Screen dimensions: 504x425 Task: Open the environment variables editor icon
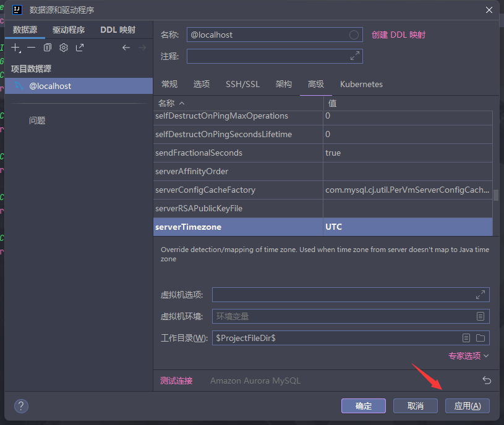pyautogui.click(x=481, y=316)
